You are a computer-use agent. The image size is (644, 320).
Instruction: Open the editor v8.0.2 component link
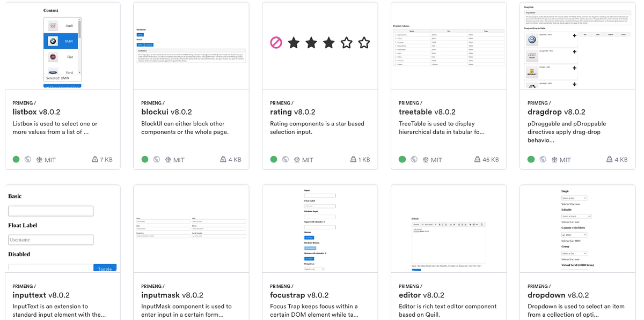[x=421, y=295]
